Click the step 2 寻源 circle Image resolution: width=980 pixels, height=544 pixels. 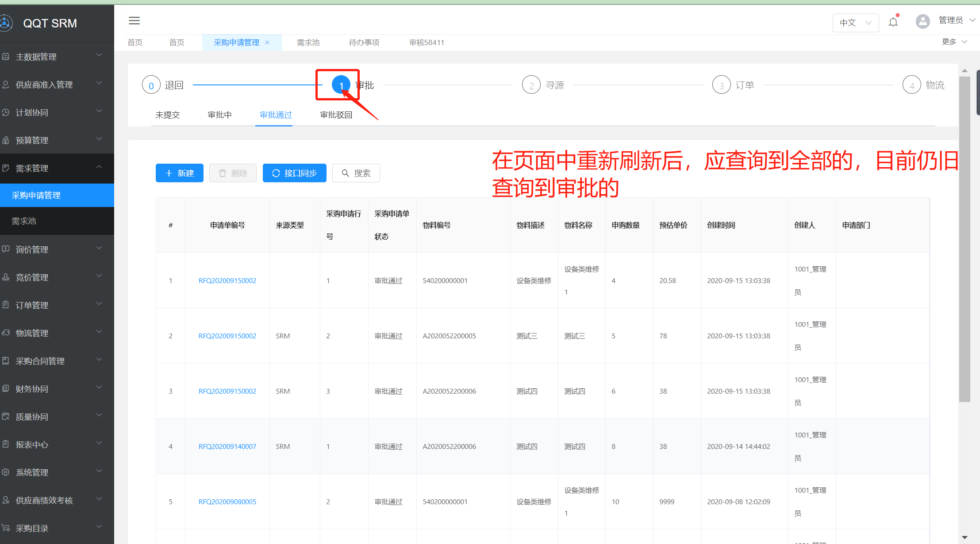tap(531, 85)
